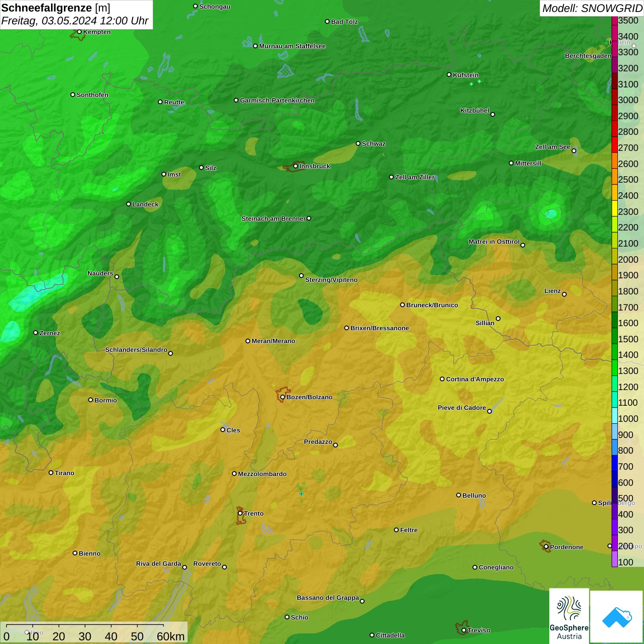Click the 'Schongau' label
This screenshot has height=644, width=644.
click(x=215, y=6)
